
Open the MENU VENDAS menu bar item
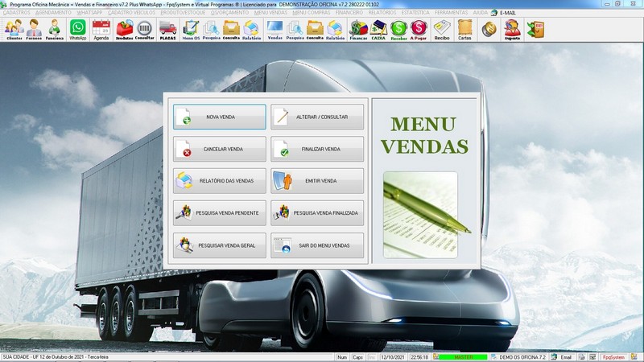pyautogui.click(x=270, y=13)
